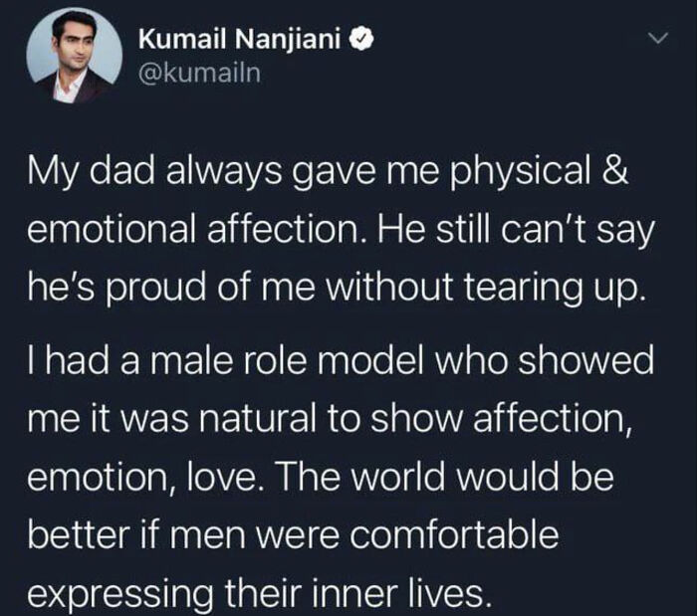Click the verified badge beside the name
The image size is (697, 616).
click(365, 40)
